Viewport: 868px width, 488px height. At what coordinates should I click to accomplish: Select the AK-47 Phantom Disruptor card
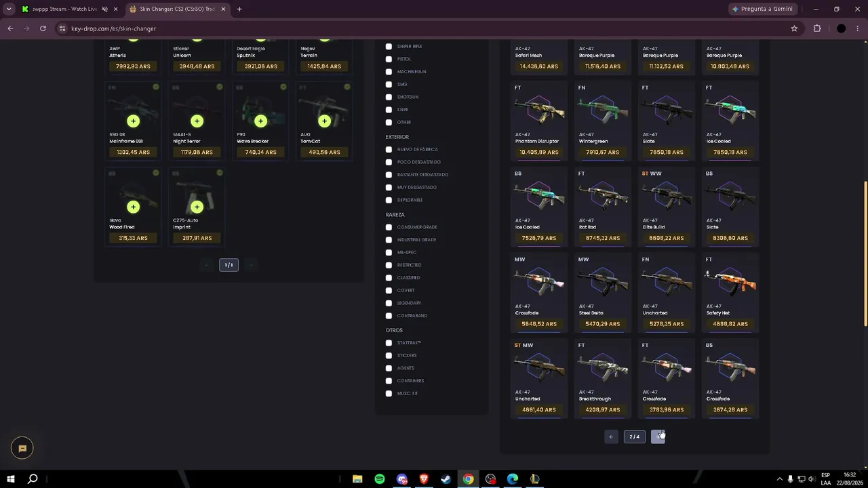538,121
